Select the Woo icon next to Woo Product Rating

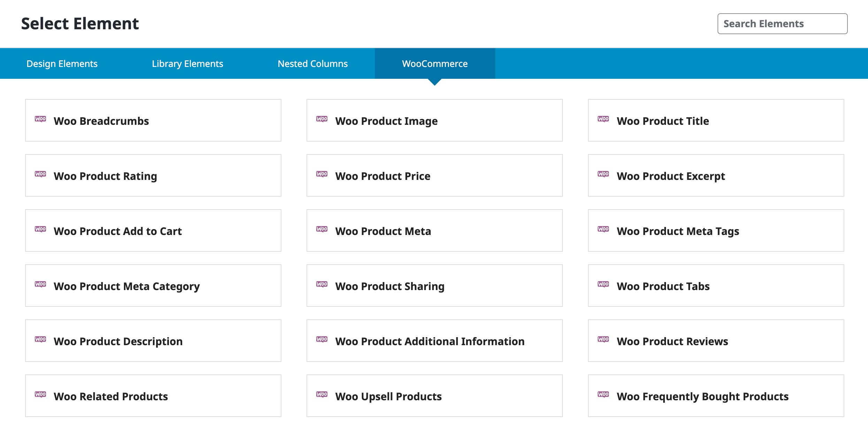point(40,174)
